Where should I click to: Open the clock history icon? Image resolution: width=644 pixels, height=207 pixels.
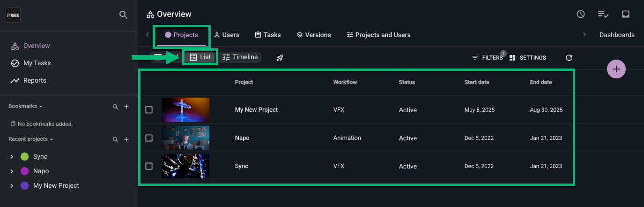[x=581, y=14]
